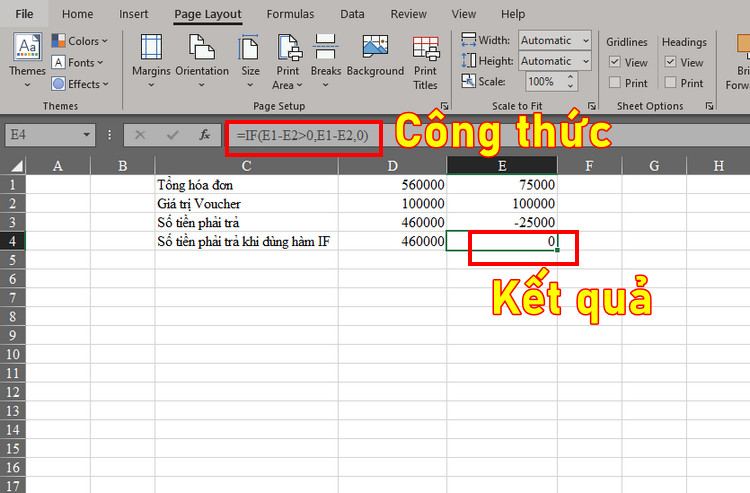The height and width of the screenshot is (493, 750).
Task: Select column D header
Action: click(x=392, y=166)
